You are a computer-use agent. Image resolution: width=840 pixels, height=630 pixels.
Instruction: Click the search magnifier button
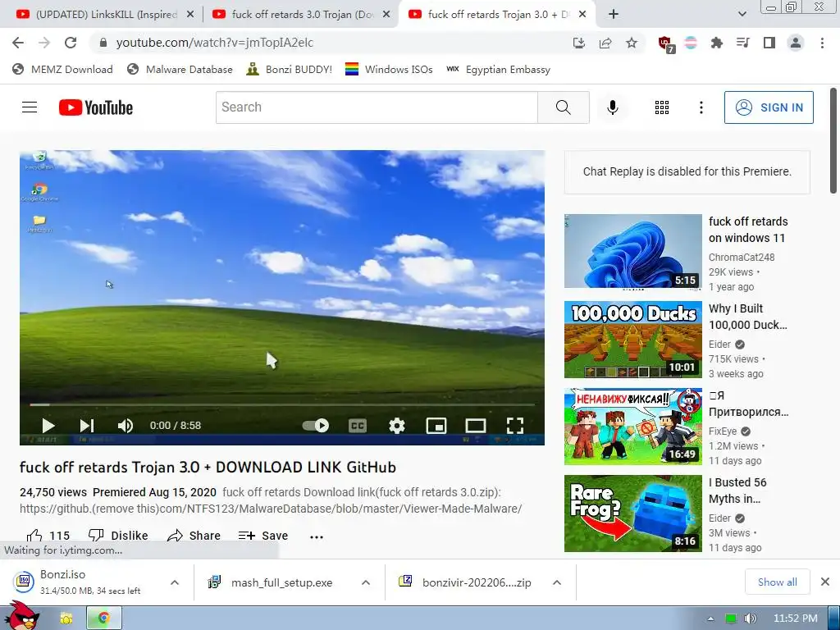(563, 107)
